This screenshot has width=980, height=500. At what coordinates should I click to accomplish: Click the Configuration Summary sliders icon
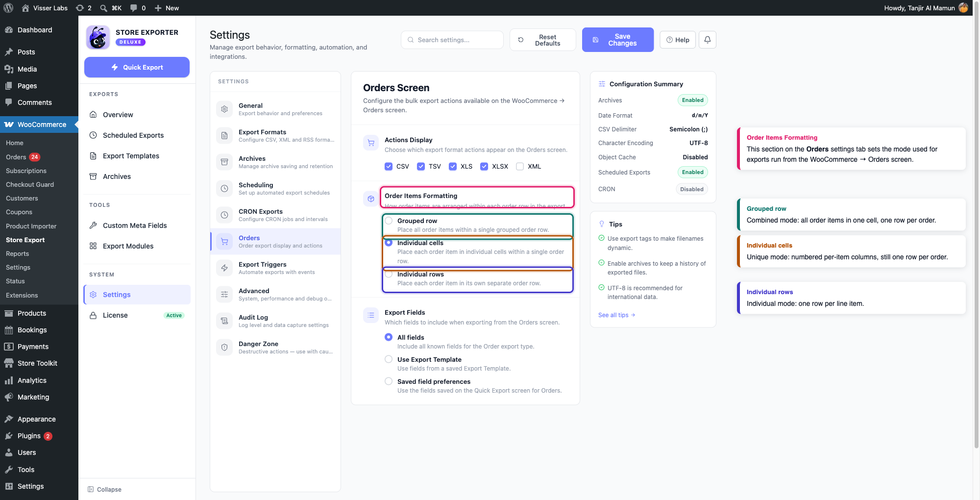[602, 84]
